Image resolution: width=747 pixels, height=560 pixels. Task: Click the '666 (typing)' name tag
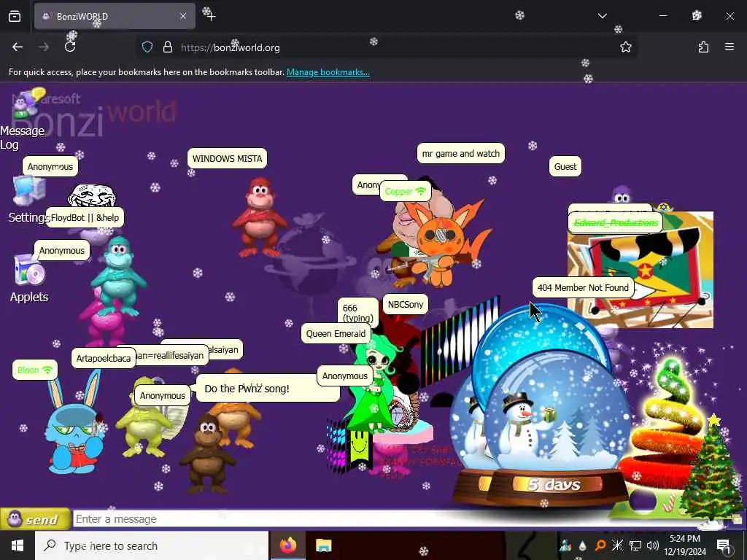click(357, 313)
